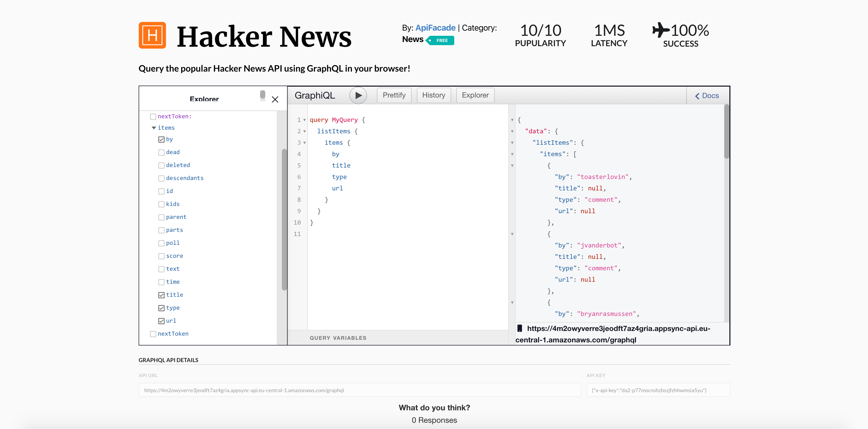The image size is (868, 429).
Task: Click the API KEY input field
Action: tap(658, 390)
